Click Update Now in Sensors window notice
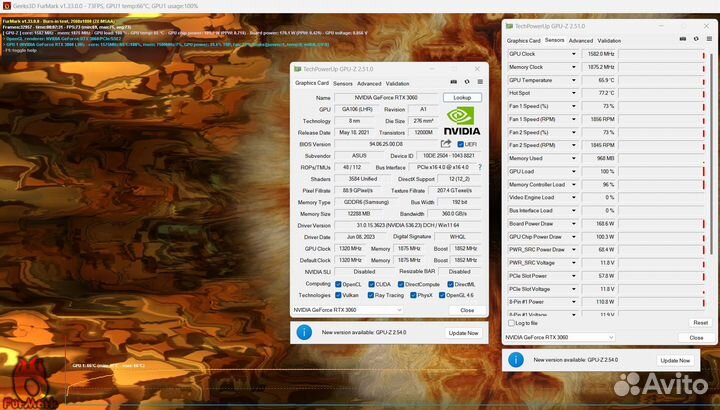This screenshot has width=720, height=410. tap(675, 360)
